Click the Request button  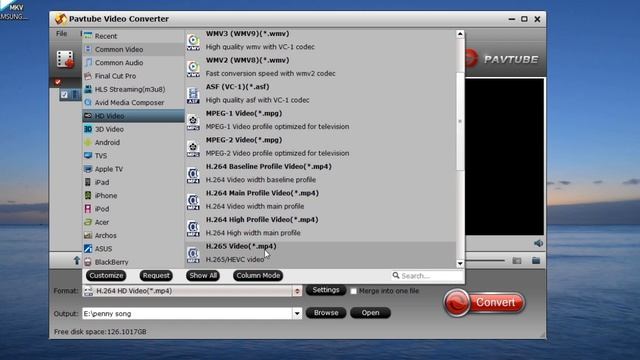[x=156, y=276]
